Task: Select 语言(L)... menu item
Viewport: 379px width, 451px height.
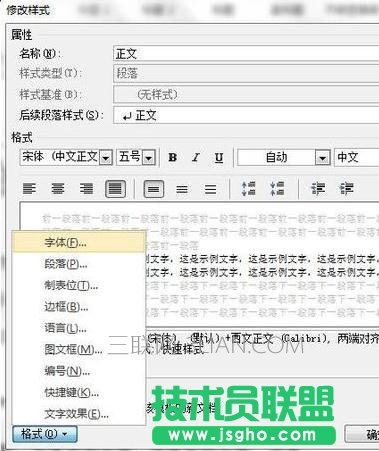Action: (x=79, y=328)
